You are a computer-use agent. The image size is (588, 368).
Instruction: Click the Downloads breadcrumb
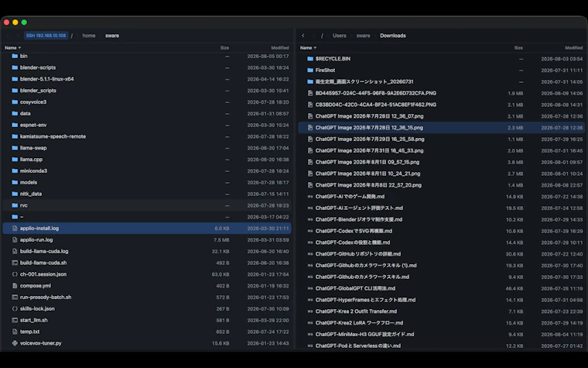tap(393, 36)
